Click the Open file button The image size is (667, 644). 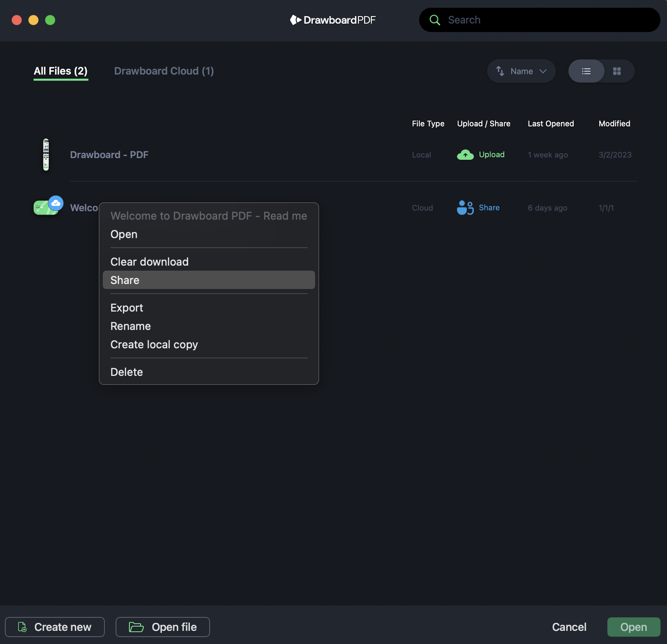tap(163, 627)
